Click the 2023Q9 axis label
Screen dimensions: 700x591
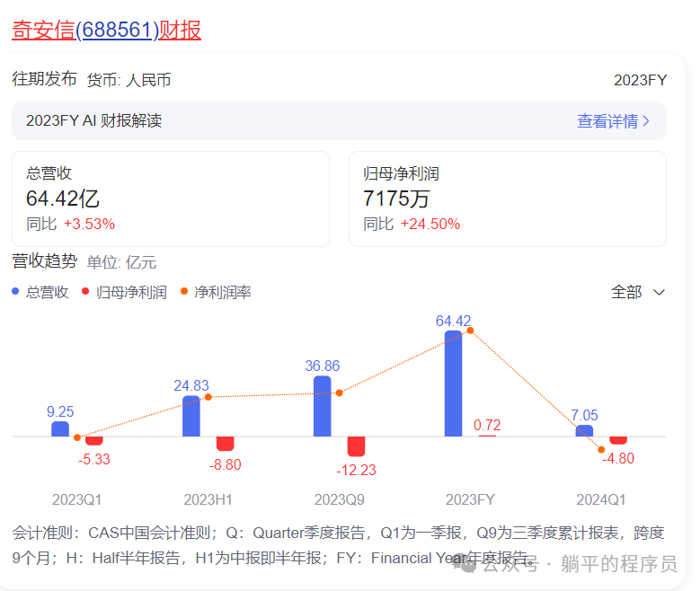pyautogui.click(x=340, y=499)
